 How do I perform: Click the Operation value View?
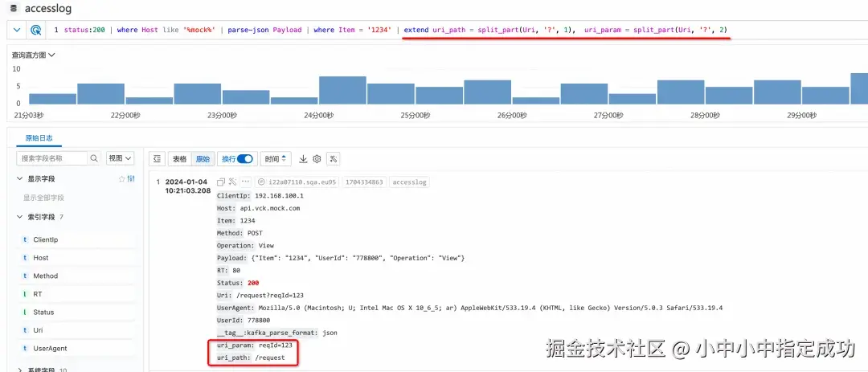tap(266, 246)
